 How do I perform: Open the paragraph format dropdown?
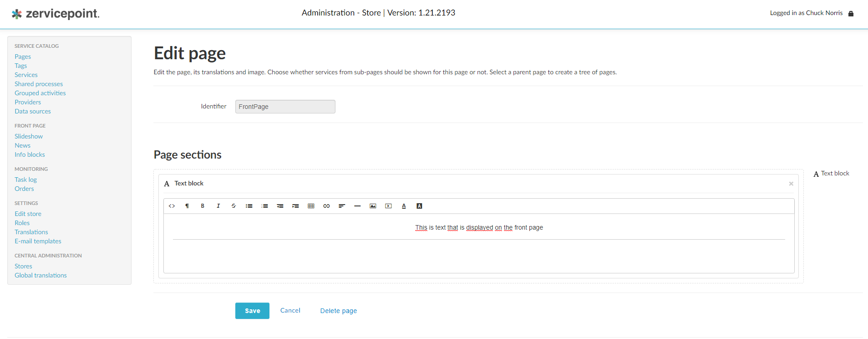(x=187, y=206)
